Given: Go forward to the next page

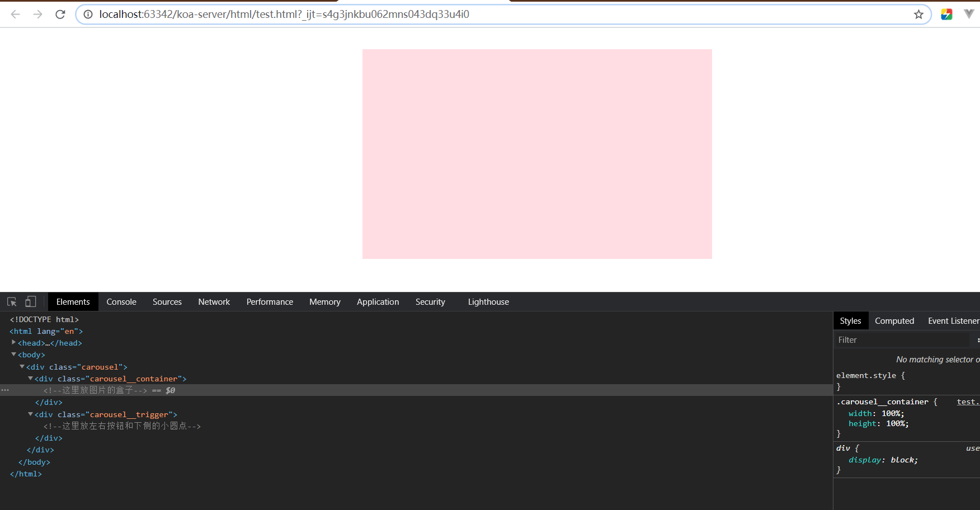Looking at the screenshot, I should (x=38, y=15).
